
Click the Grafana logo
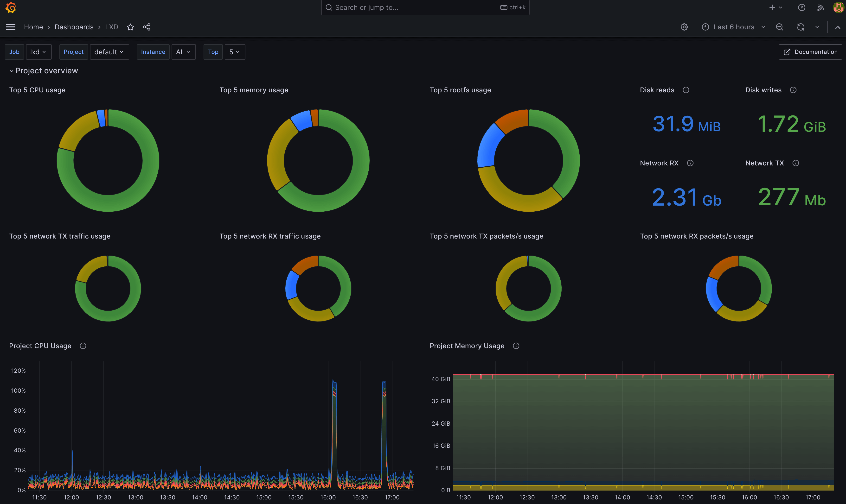point(11,7)
